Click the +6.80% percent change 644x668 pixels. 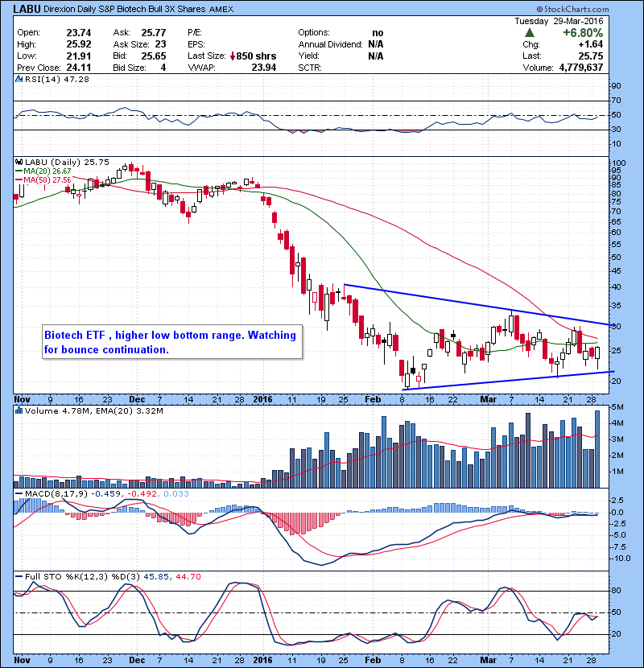pyautogui.click(x=583, y=33)
